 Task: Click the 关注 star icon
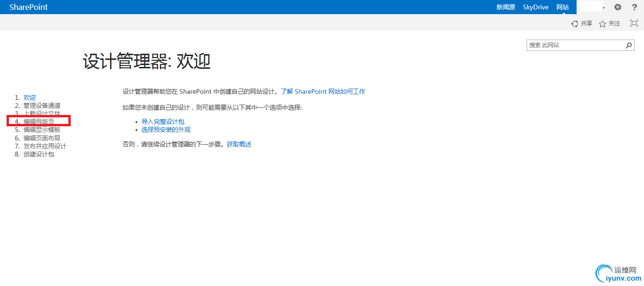(602, 24)
